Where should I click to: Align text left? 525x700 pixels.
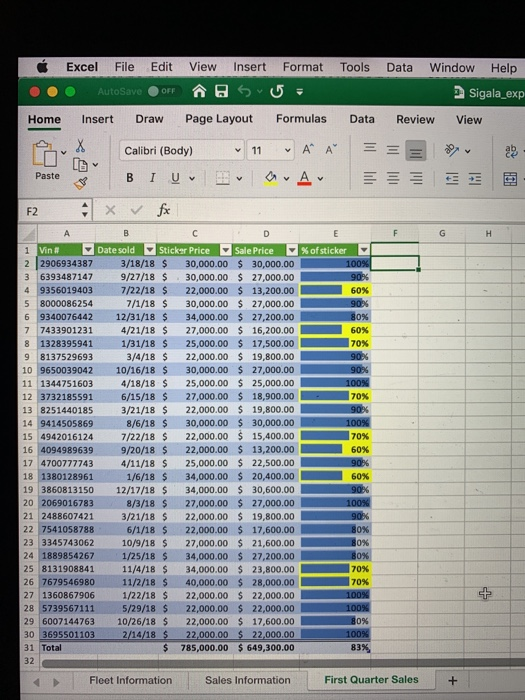[x=370, y=179]
